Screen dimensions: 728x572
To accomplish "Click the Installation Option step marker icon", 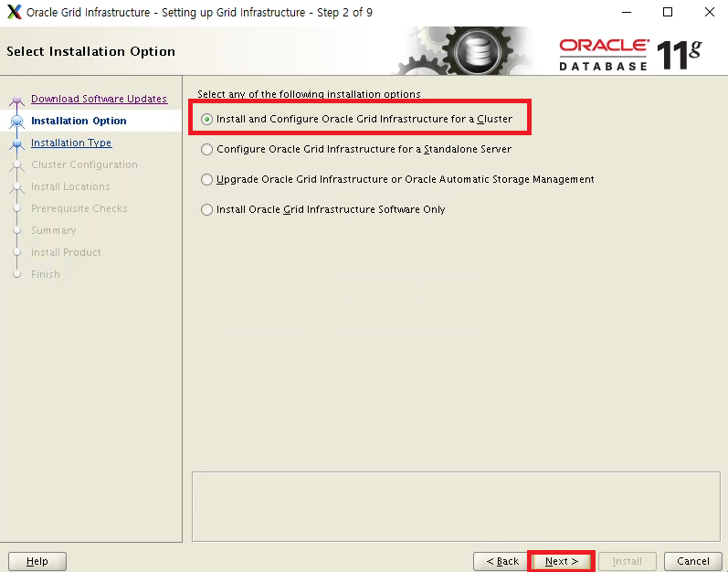I will tap(17, 122).
